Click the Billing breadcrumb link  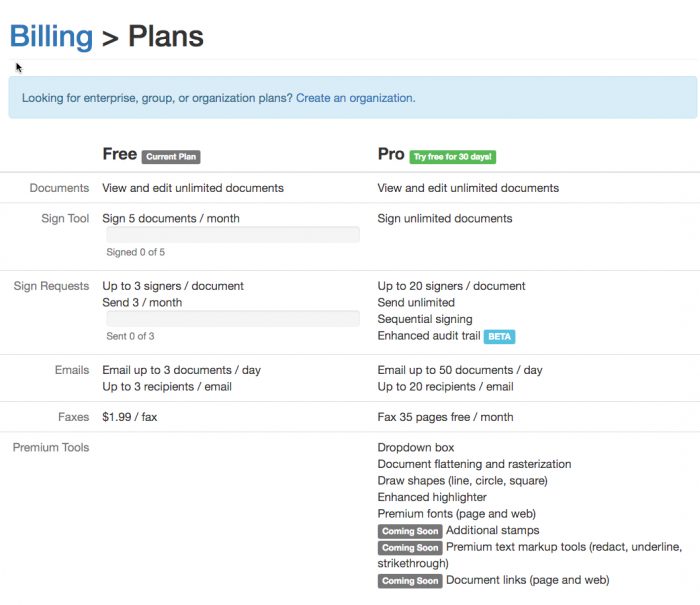point(51,37)
